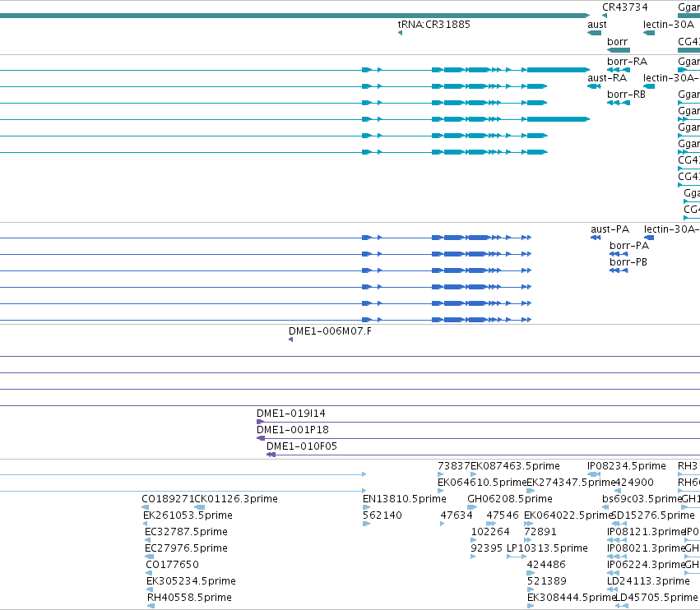Screen dimensions: 700x610
Task: Select the DME1-001P18 clone label
Action: click(292, 430)
